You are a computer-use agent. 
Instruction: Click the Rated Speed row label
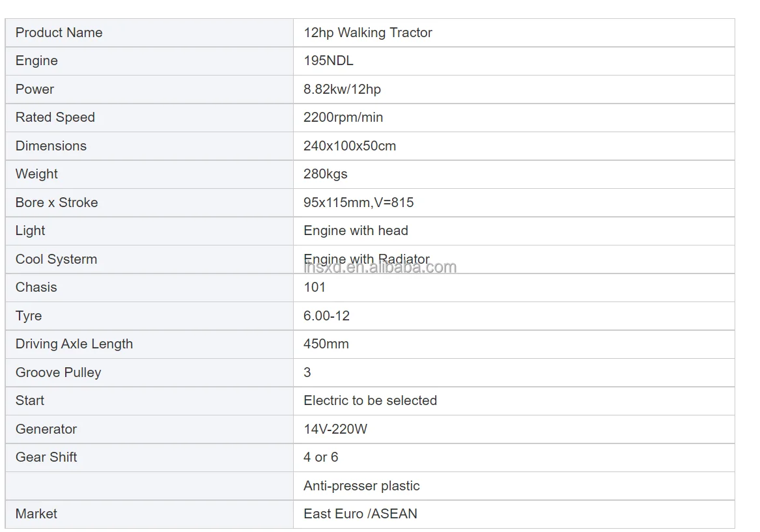point(55,117)
